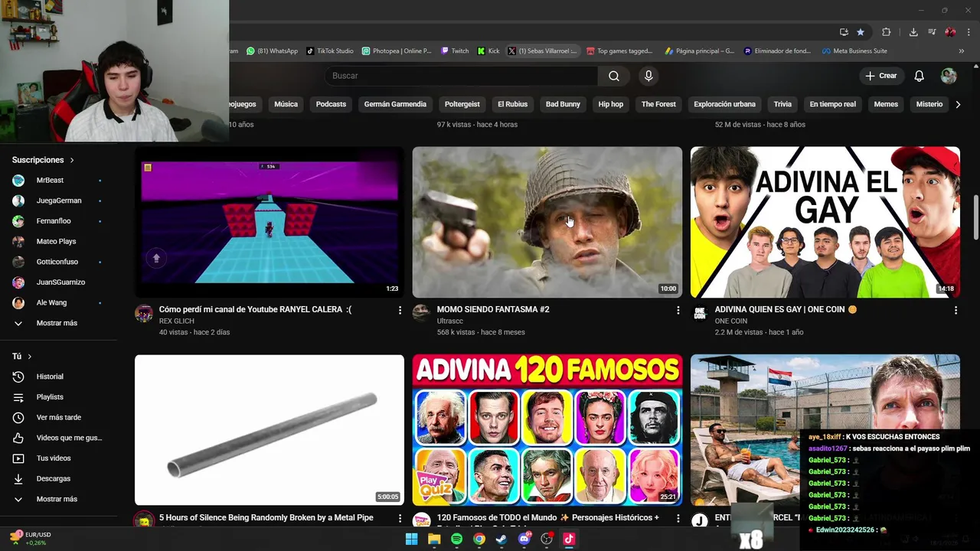Show more filter chips with the right arrow
The image size is (980, 551).
pos(957,104)
